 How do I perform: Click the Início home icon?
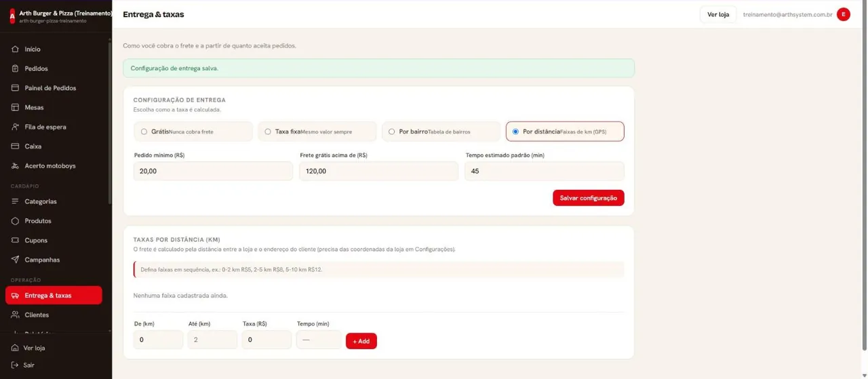16,49
